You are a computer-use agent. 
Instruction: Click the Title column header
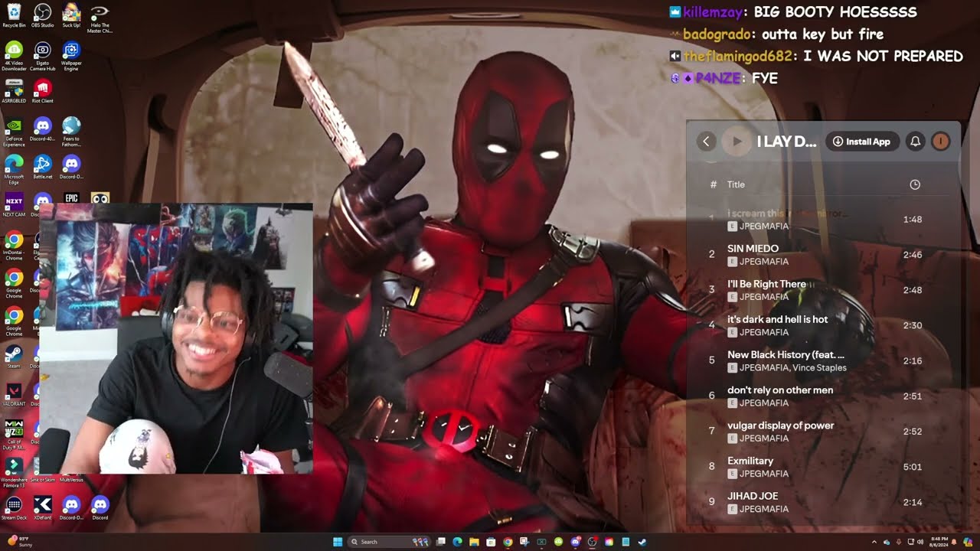pyautogui.click(x=736, y=184)
